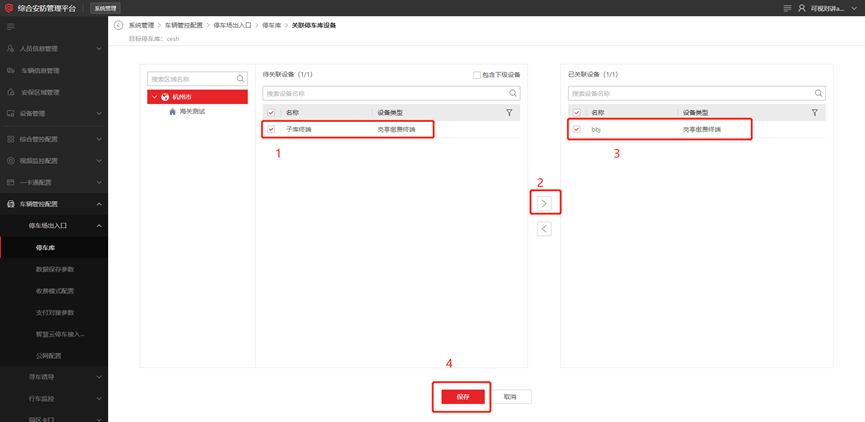Viewport: 865px width, 422px height.
Task: Click 设备类型 column header in associated devices
Action: coord(696,113)
